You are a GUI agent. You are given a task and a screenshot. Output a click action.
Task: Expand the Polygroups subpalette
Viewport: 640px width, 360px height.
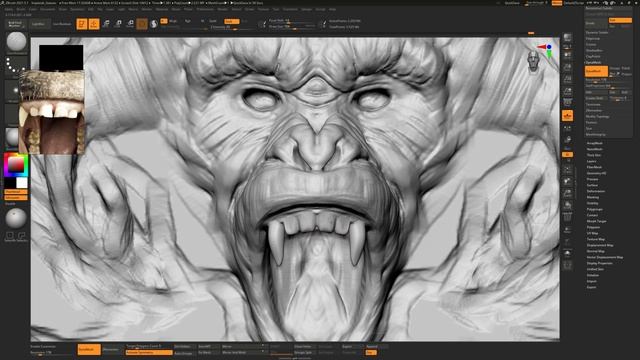point(595,209)
